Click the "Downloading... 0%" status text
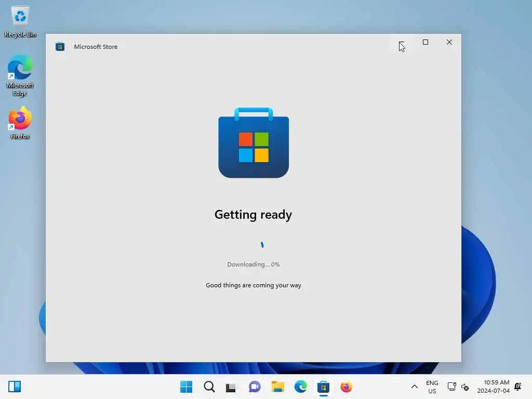 (x=254, y=264)
